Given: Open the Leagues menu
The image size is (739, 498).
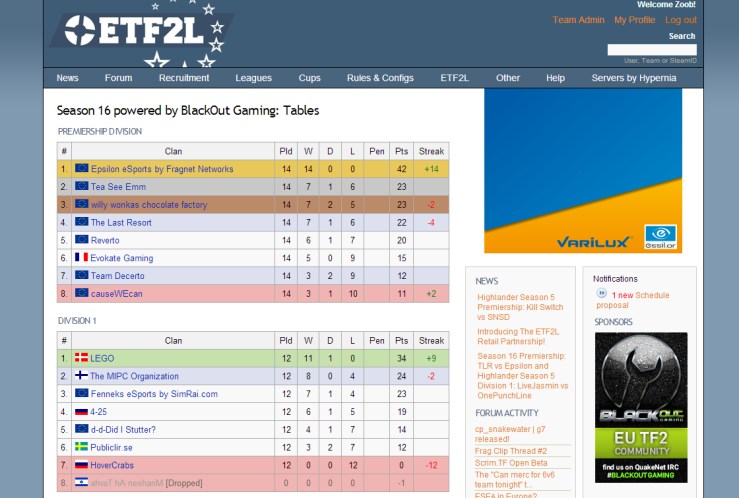Looking at the screenshot, I should [254, 78].
